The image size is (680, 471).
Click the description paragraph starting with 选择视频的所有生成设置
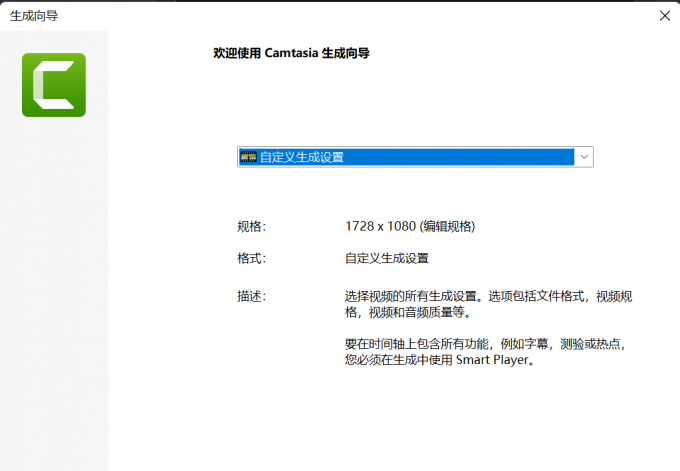(x=488, y=304)
